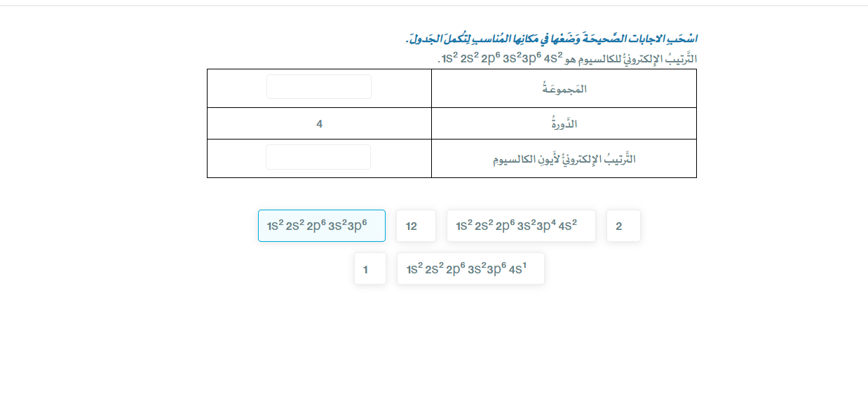The image size is (868, 408).
Task: Select the answer tile labeled 12
Action: click(x=416, y=226)
